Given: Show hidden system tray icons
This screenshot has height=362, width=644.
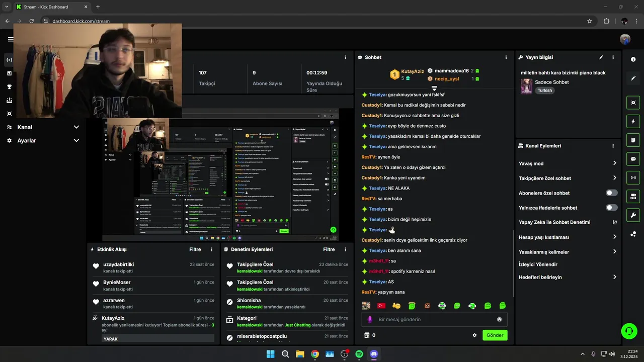Looking at the screenshot, I should point(583,354).
